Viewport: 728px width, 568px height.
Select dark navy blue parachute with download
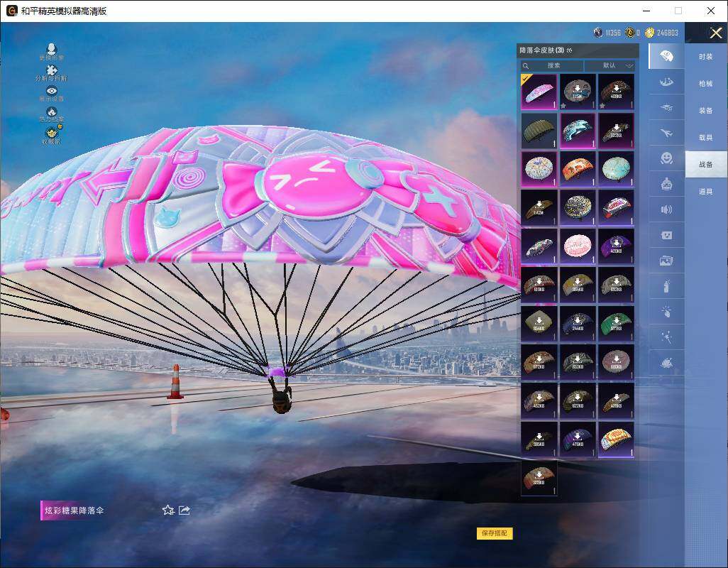click(578, 323)
